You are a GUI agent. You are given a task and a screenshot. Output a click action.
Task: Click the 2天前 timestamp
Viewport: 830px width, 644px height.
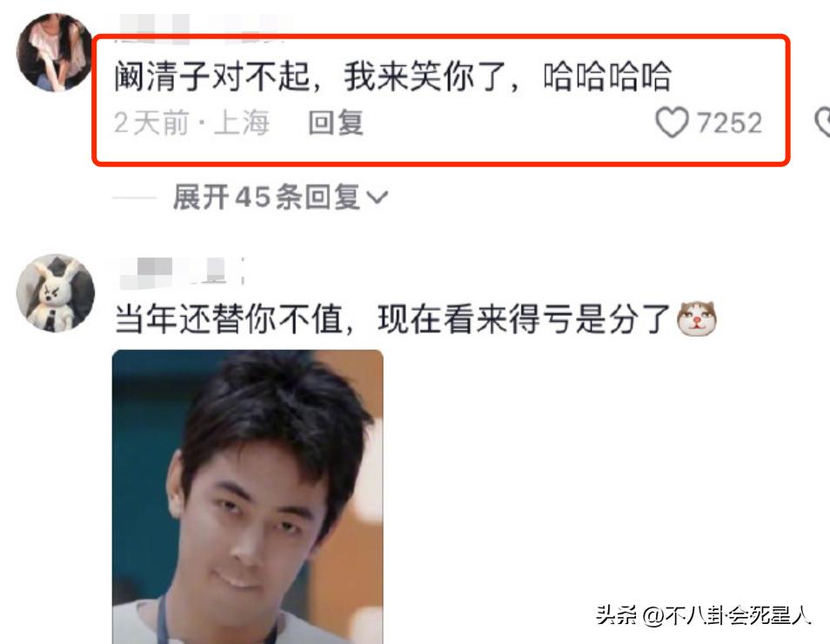pyautogui.click(x=151, y=123)
